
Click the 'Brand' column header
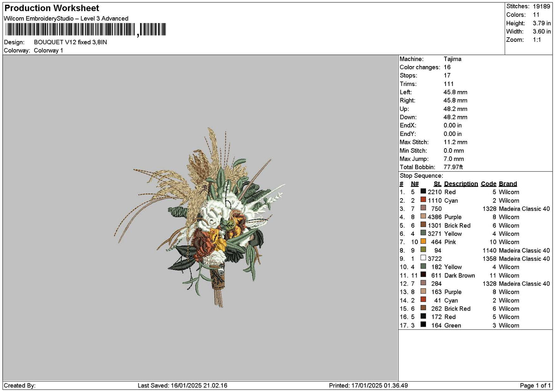tap(508, 184)
